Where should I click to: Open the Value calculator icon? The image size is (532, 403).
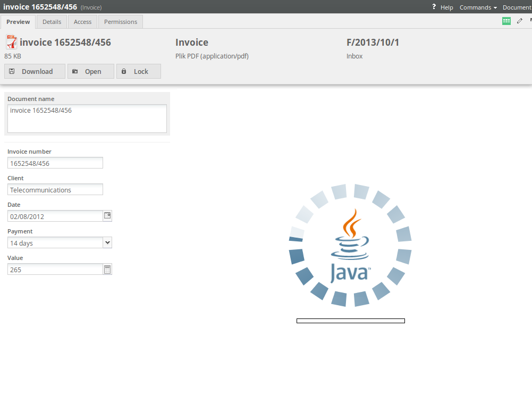click(x=107, y=269)
